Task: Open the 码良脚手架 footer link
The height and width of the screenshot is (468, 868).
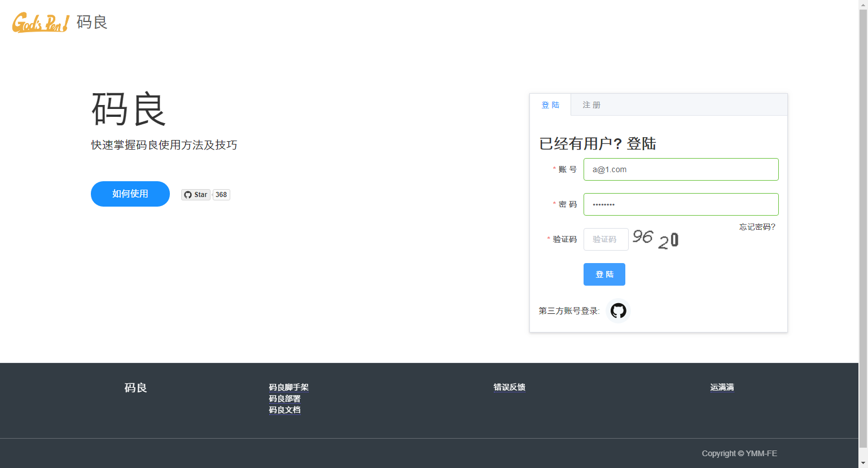Action: tap(289, 387)
